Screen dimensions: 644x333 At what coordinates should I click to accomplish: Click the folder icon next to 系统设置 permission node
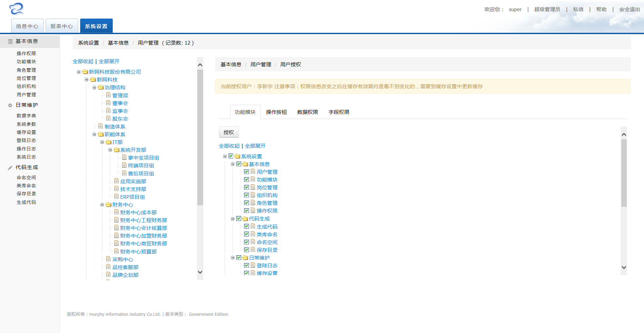(x=238, y=156)
